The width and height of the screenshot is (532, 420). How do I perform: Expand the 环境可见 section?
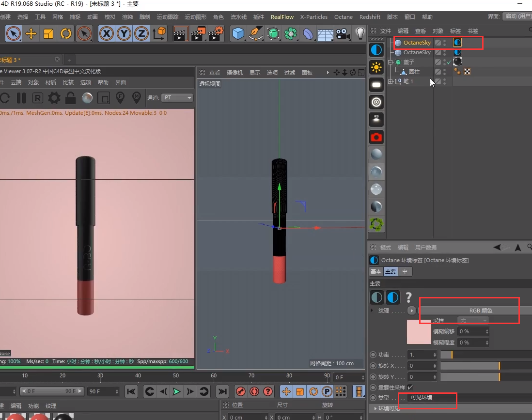(x=375, y=408)
